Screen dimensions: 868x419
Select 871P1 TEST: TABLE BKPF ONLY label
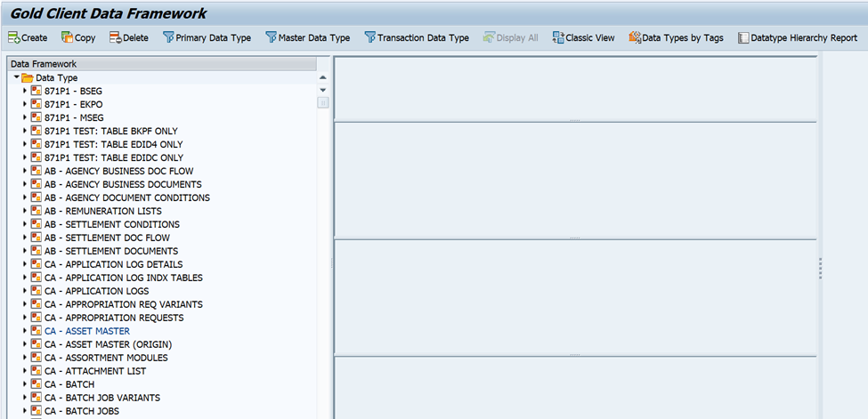[x=111, y=131]
